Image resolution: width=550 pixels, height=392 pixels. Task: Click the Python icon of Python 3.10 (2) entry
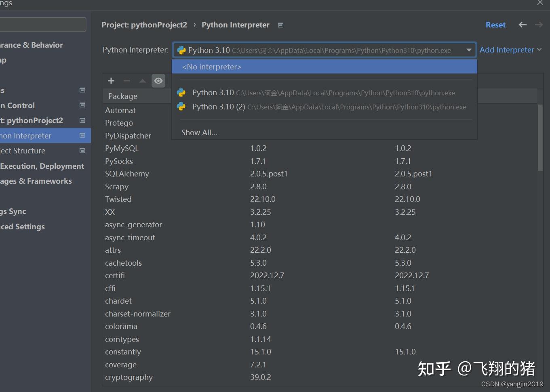tap(181, 107)
